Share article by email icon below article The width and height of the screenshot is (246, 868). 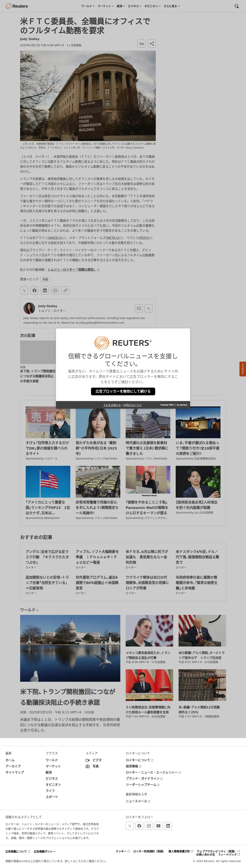[x=55, y=290]
